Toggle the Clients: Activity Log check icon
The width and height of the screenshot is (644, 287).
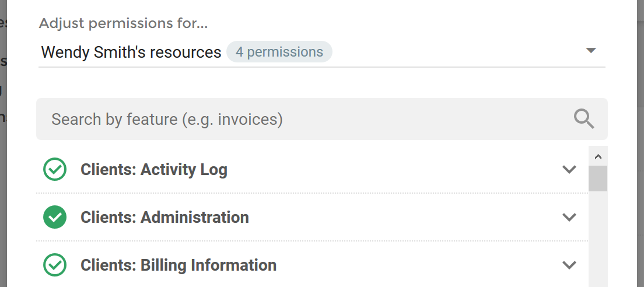[x=55, y=169]
